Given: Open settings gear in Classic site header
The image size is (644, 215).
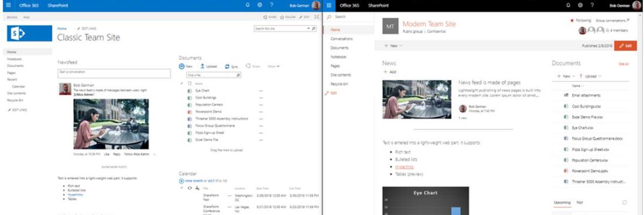Looking at the screenshot, I should click(x=260, y=5).
